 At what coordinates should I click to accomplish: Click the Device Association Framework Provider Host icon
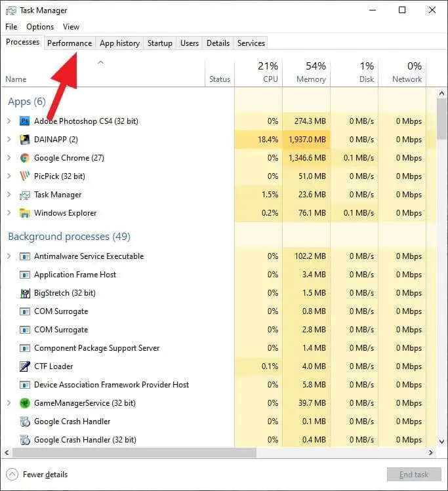pyautogui.click(x=24, y=385)
